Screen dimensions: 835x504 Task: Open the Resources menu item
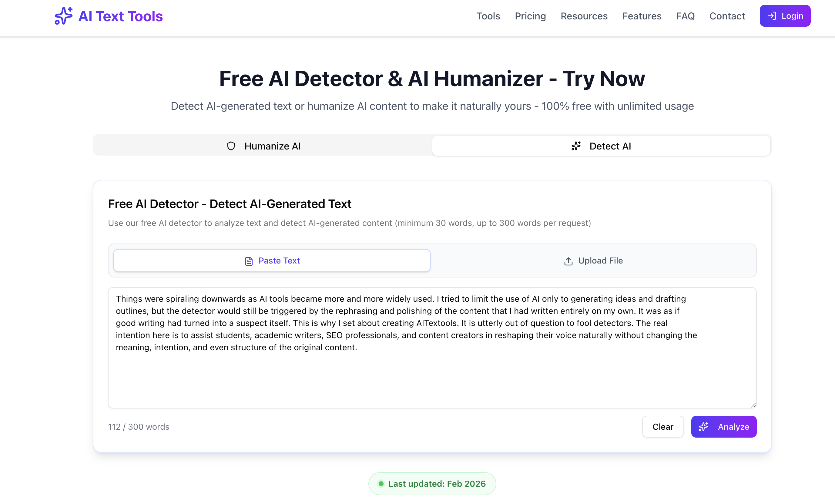[584, 16]
